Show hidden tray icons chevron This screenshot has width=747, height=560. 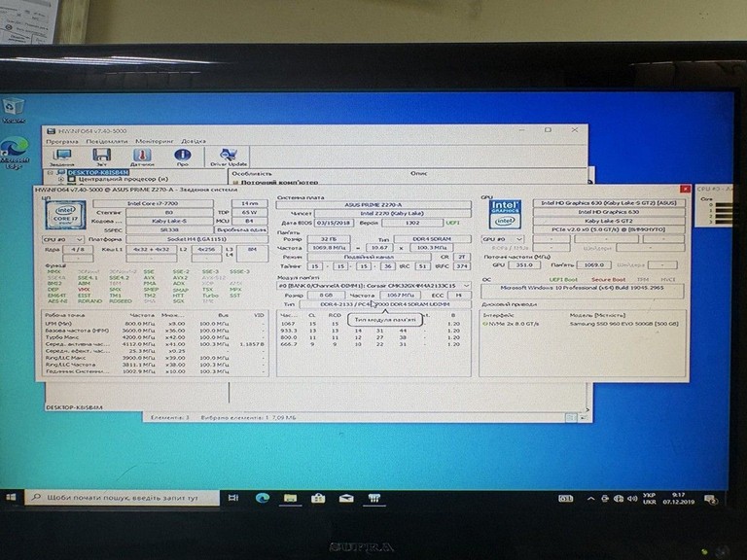click(x=590, y=499)
